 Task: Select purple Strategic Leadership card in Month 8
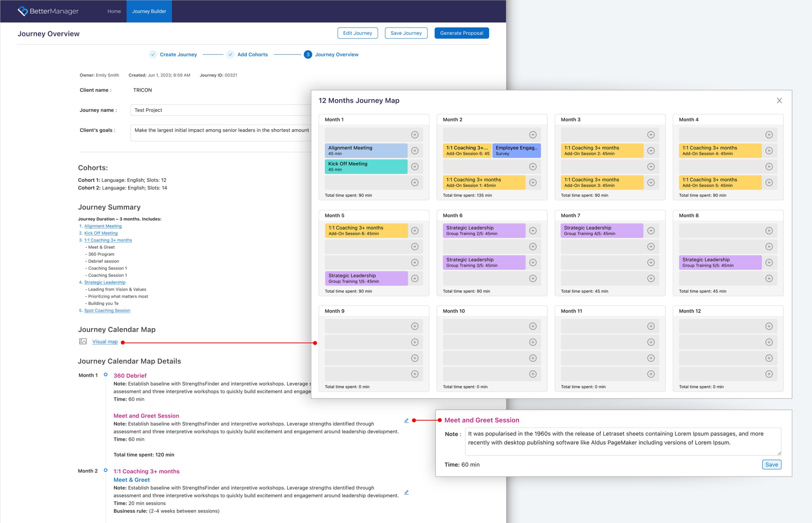tap(720, 263)
